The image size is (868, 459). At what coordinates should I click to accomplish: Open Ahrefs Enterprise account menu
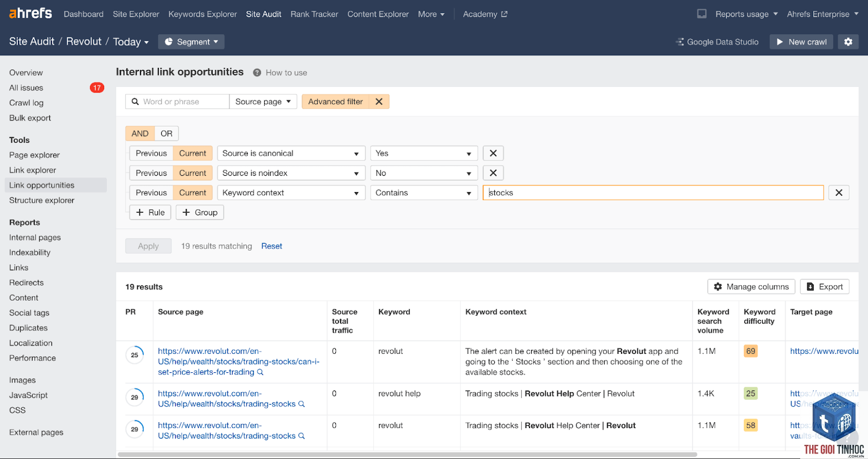point(822,14)
